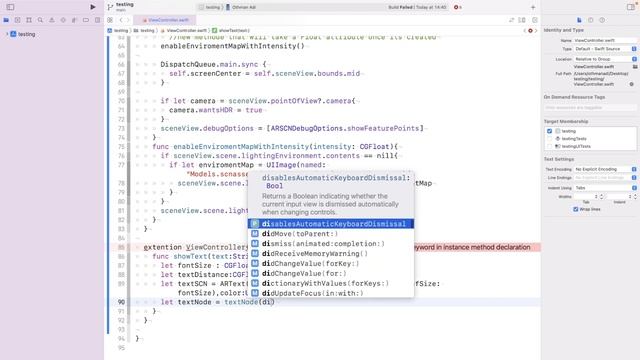Open the Type dropdown Default - Swift Source
This screenshot has height=360, width=640.
[x=605, y=49]
